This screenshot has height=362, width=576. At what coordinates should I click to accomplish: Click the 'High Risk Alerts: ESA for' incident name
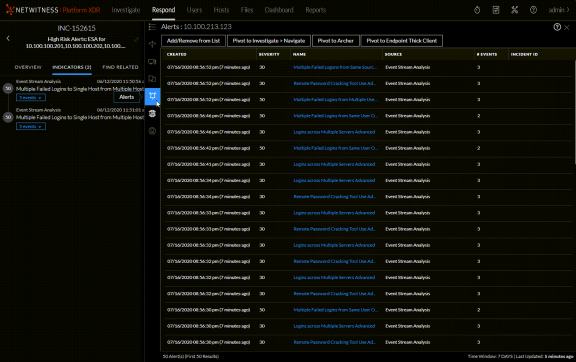(x=76, y=39)
